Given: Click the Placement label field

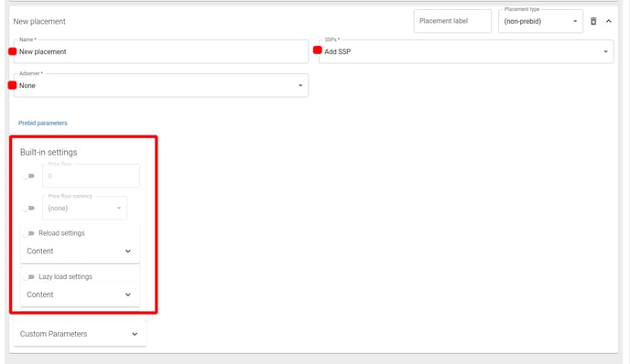Looking at the screenshot, I should point(452,21).
